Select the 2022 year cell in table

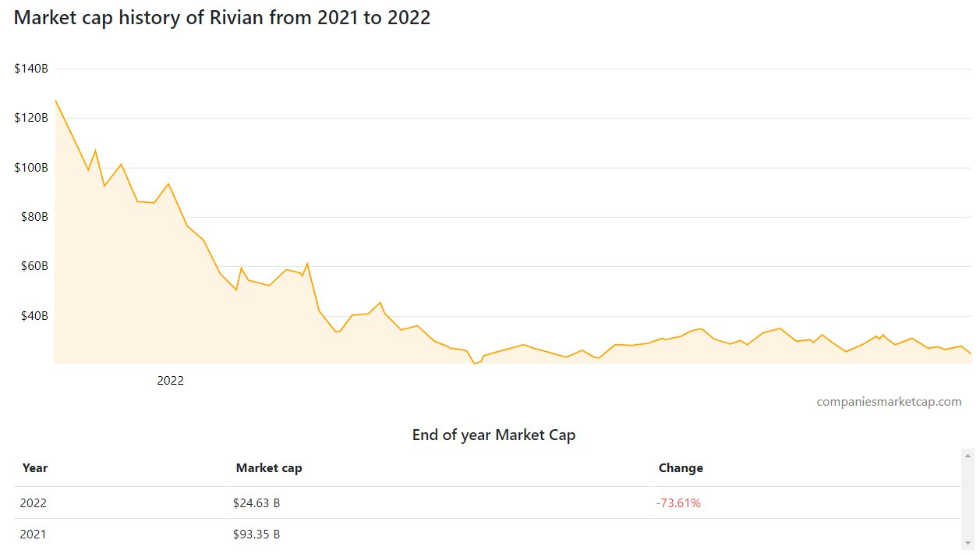tap(34, 503)
